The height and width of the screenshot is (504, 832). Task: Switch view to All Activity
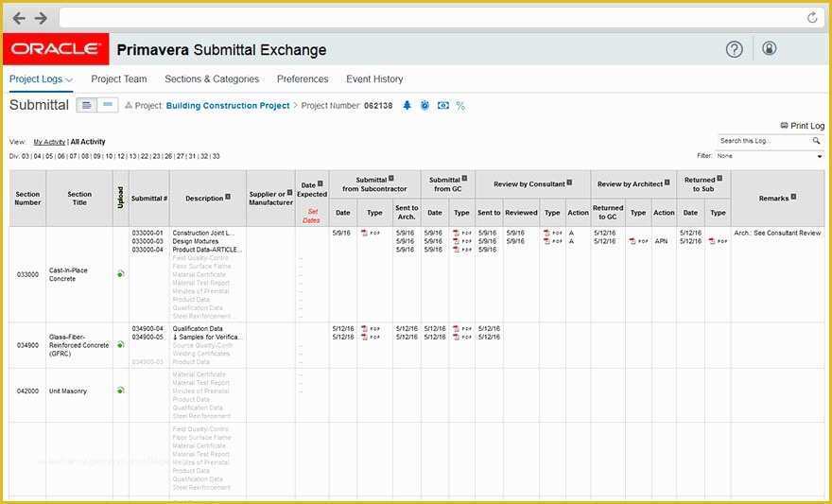(x=88, y=142)
